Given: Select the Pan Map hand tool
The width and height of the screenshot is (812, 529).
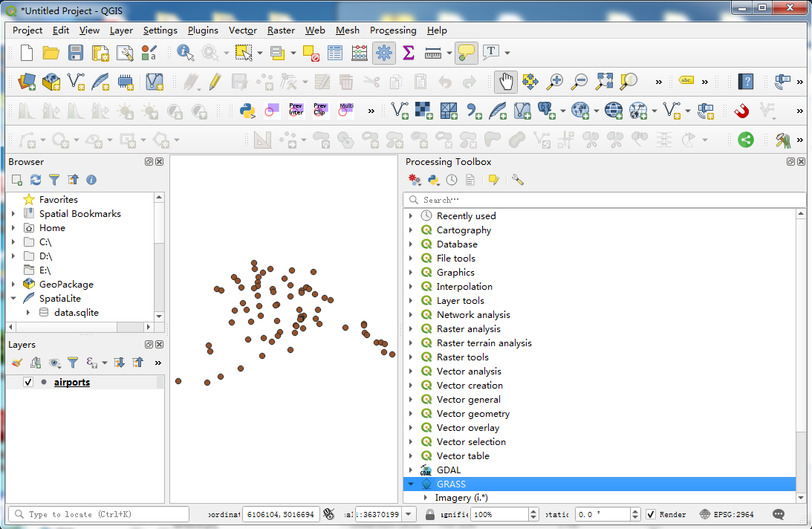Looking at the screenshot, I should pyautogui.click(x=505, y=81).
